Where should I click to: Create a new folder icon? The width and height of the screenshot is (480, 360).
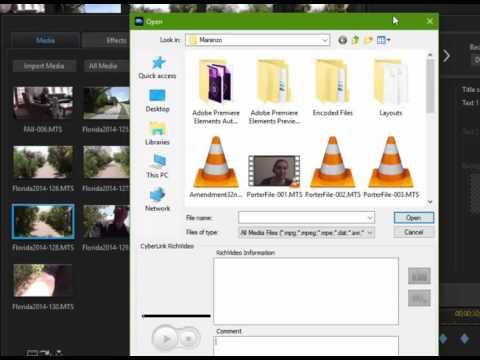[x=368, y=40]
